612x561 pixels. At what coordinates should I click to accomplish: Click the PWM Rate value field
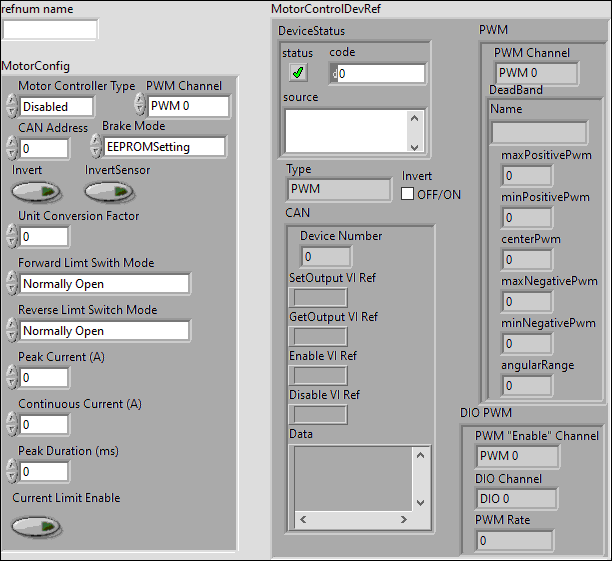pyautogui.click(x=514, y=541)
